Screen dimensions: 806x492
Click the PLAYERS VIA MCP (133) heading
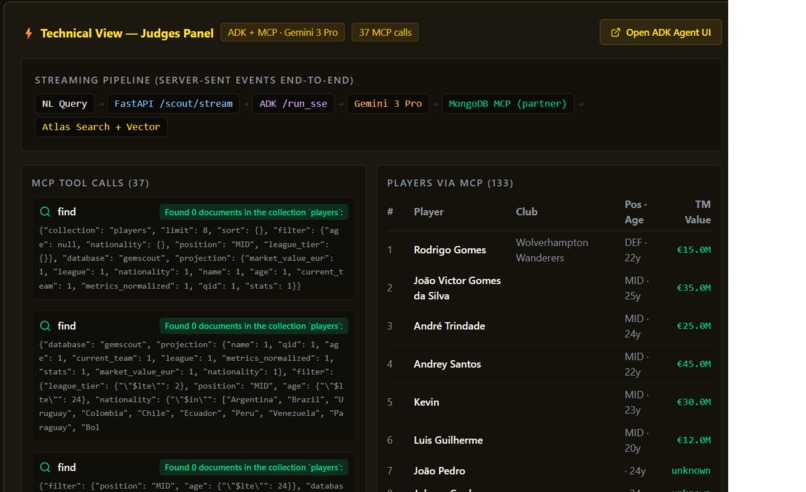(450, 183)
